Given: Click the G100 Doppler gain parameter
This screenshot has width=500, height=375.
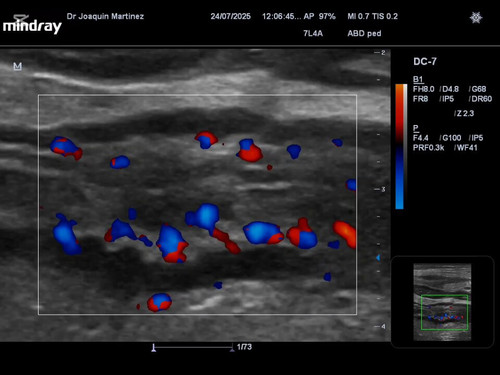Looking at the screenshot, I should click(450, 138).
